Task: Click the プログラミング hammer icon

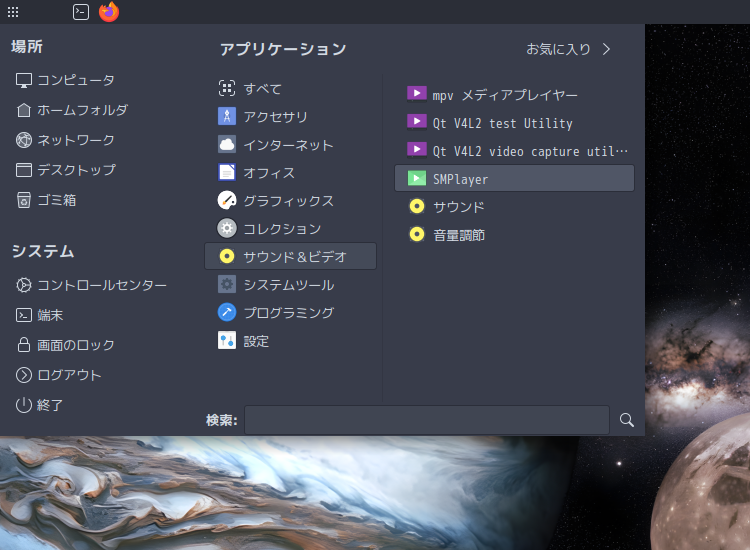Action: pyautogui.click(x=227, y=312)
